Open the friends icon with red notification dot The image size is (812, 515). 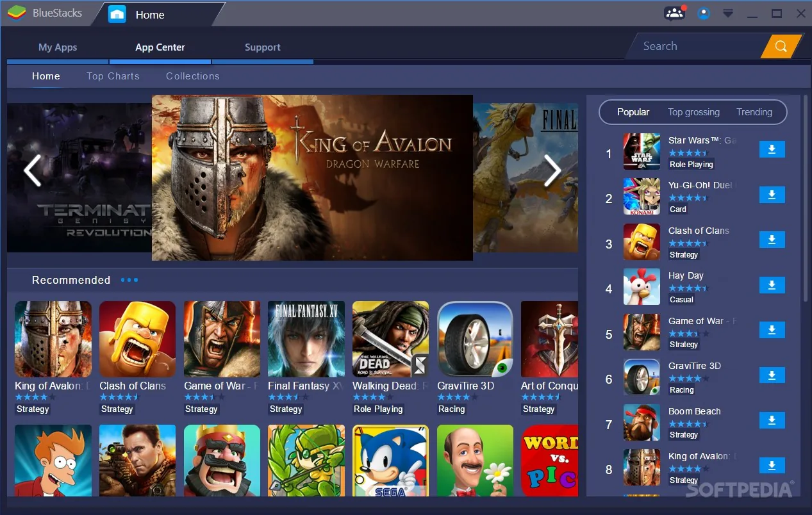[x=674, y=13]
